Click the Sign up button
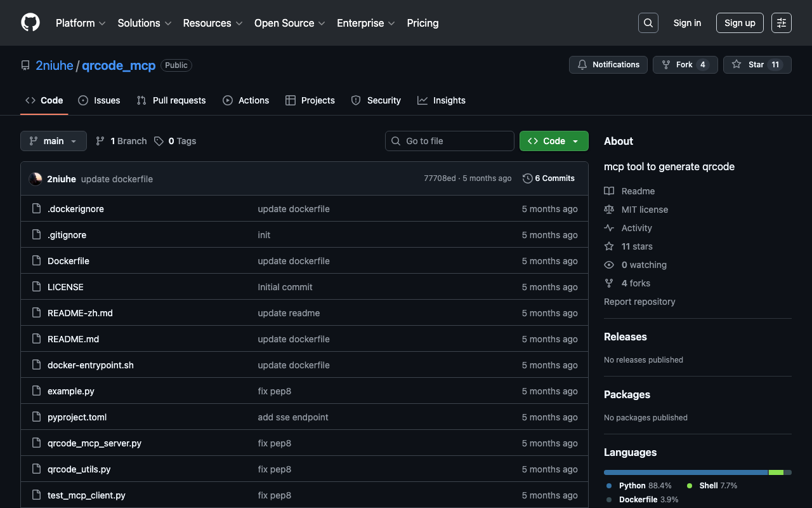 pyautogui.click(x=740, y=23)
